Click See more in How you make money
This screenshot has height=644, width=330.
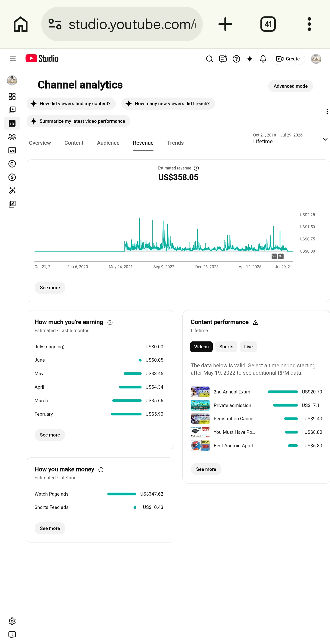pos(50,528)
